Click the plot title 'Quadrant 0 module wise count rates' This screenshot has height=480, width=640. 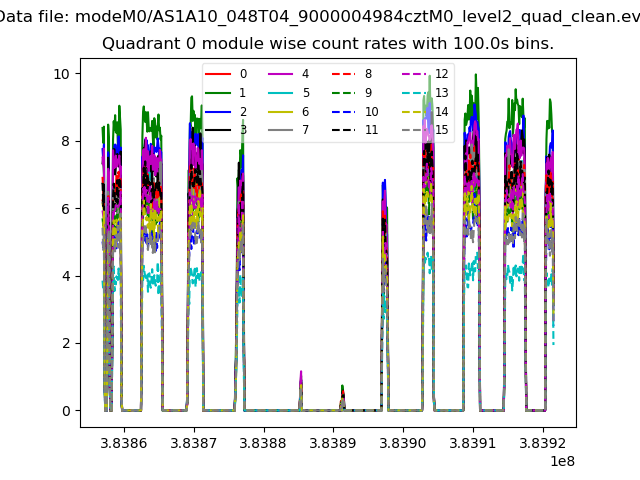coord(328,44)
